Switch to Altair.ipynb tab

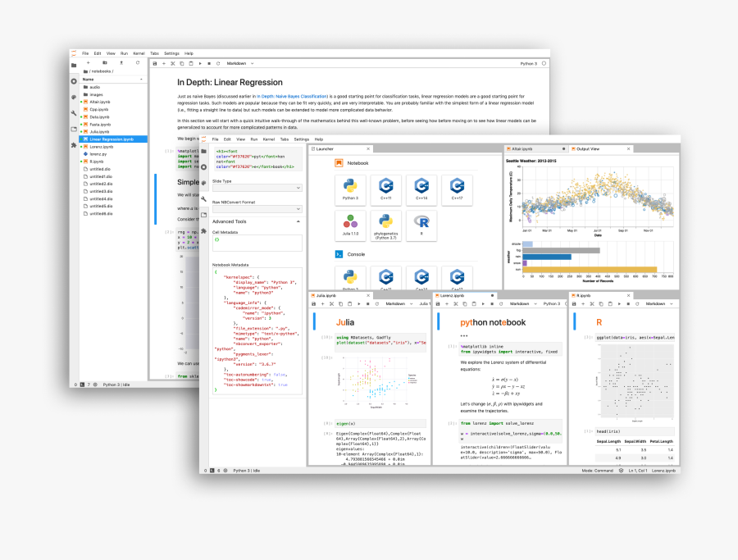point(535,149)
